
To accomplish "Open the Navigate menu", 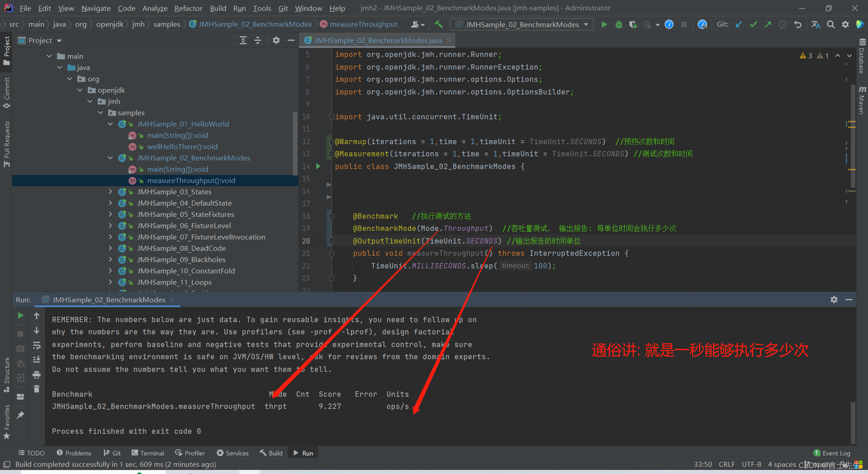I will (96, 8).
